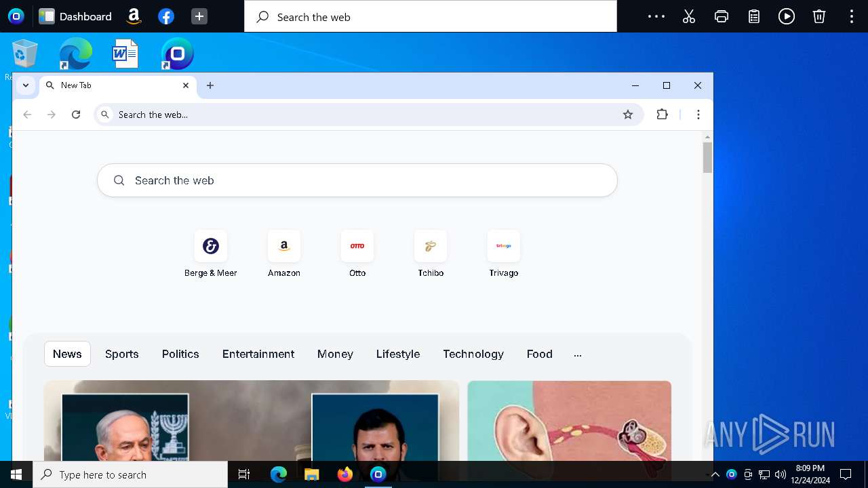Open the Word document desktop icon
This screenshot has width=868, height=488.
tap(125, 54)
